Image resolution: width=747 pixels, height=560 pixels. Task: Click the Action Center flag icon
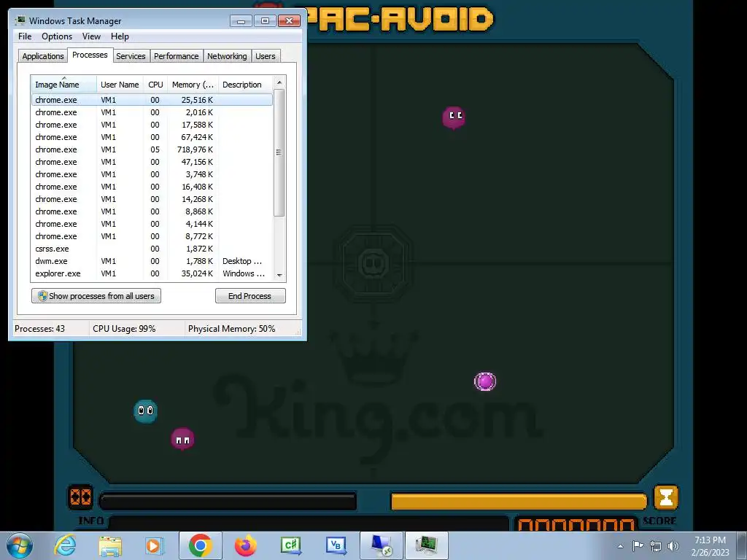[x=638, y=545]
